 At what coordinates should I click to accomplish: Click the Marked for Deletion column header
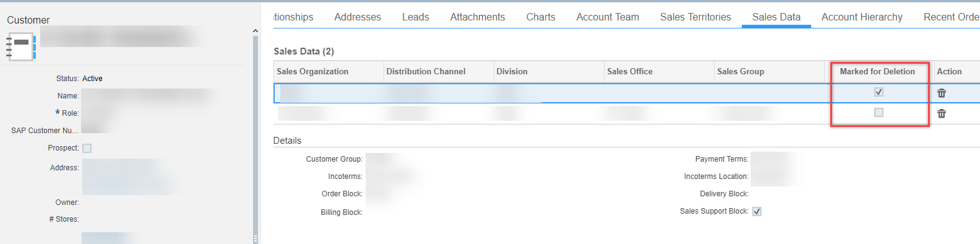coord(877,71)
